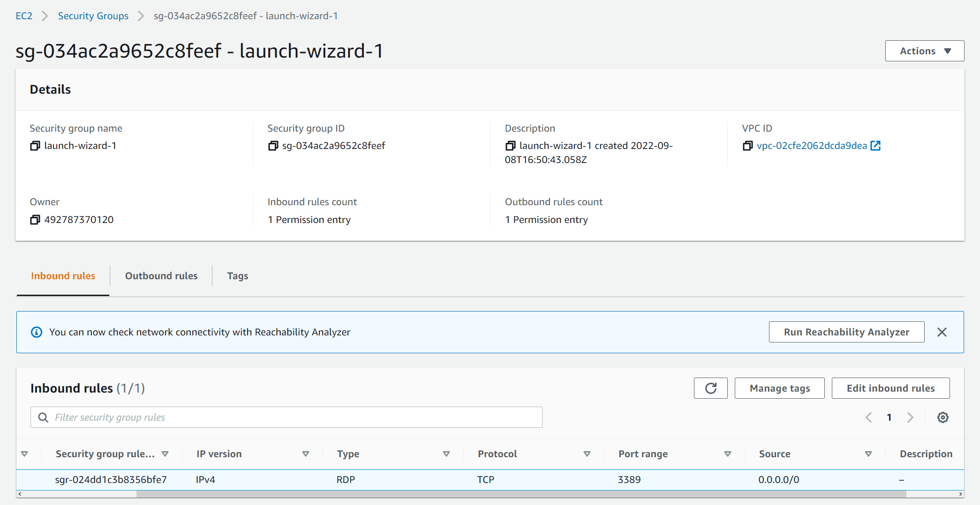The image size is (980, 505).
Task: Switch to the Outbound rules tab
Action: pos(161,276)
